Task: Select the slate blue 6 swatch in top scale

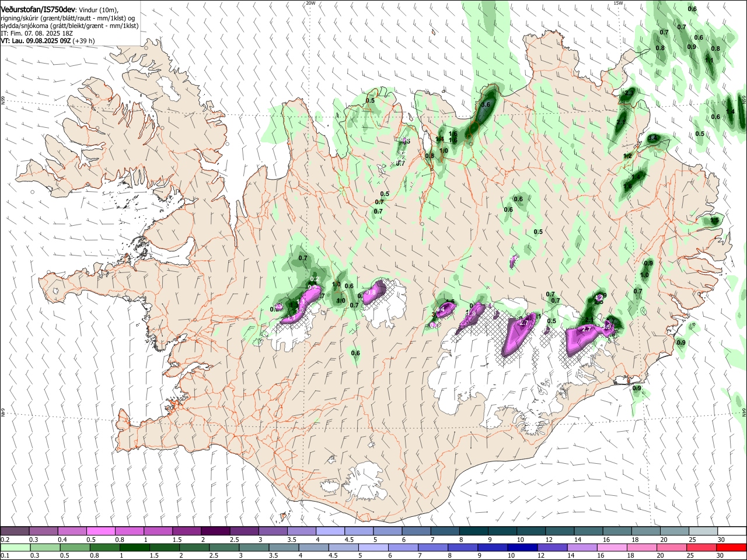Action: [x=416, y=531]
